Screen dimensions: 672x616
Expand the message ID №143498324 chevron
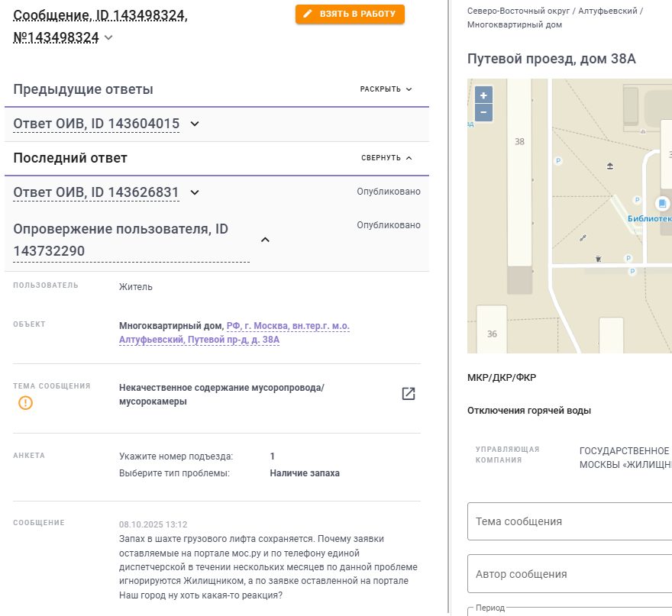[x=108, y=37]
